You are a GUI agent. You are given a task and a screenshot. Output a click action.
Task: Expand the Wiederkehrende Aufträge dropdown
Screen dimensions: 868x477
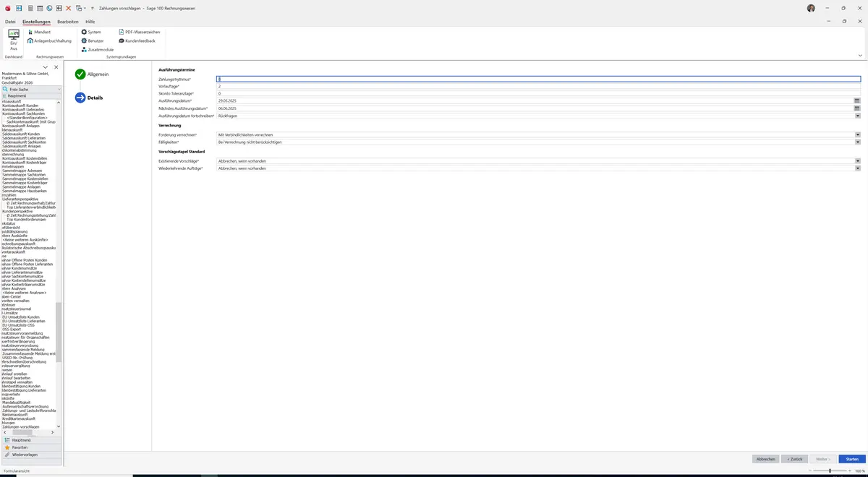coord(857,168)
